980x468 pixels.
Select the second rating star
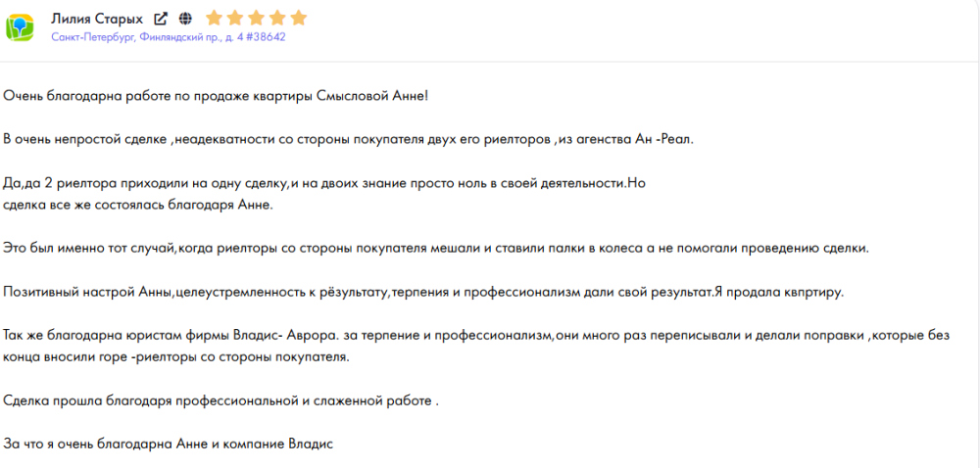tap(235, 18)
